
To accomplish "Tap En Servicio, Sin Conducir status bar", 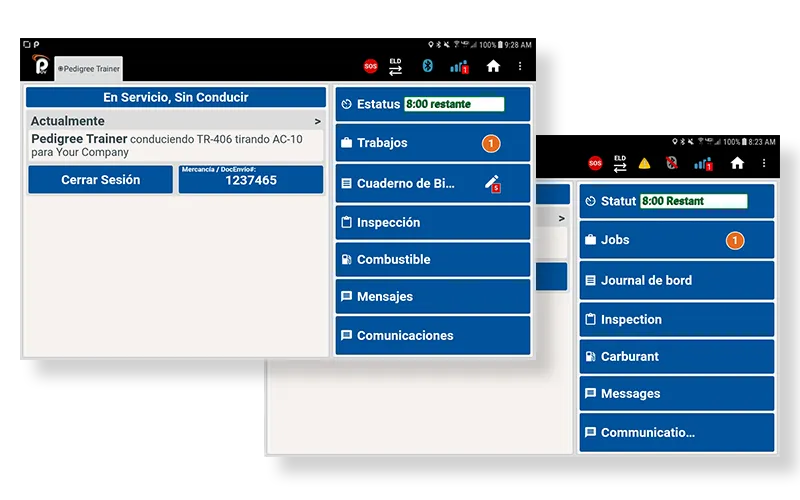I will (176, 97).
